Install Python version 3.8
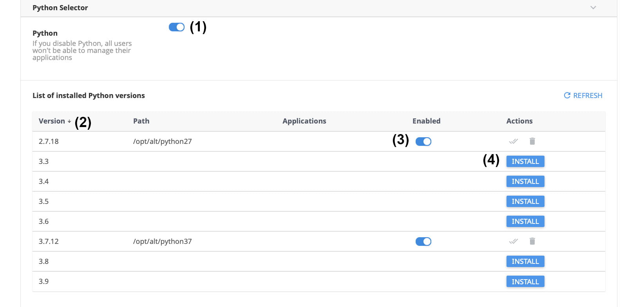Screen dimensions: 644x307 click(x=525, y=262)
